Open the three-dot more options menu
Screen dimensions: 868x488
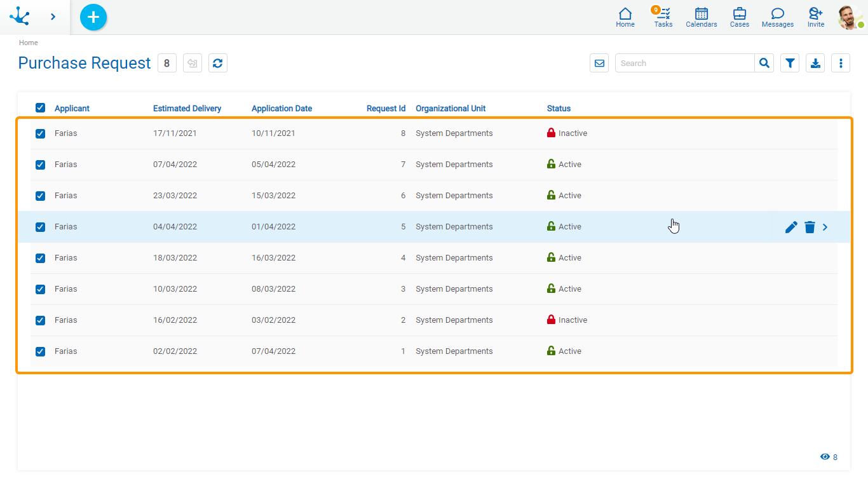click(x=841, y=63)
